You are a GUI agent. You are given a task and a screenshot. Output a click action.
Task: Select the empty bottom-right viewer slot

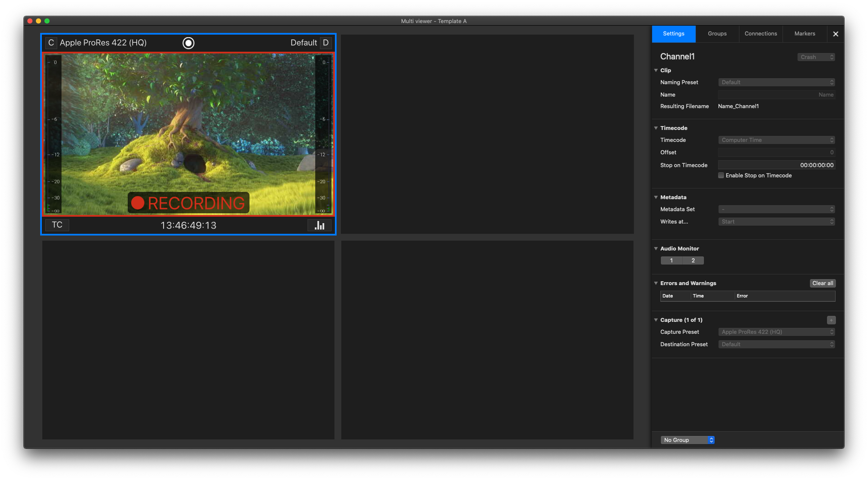[x=487, y=340]
